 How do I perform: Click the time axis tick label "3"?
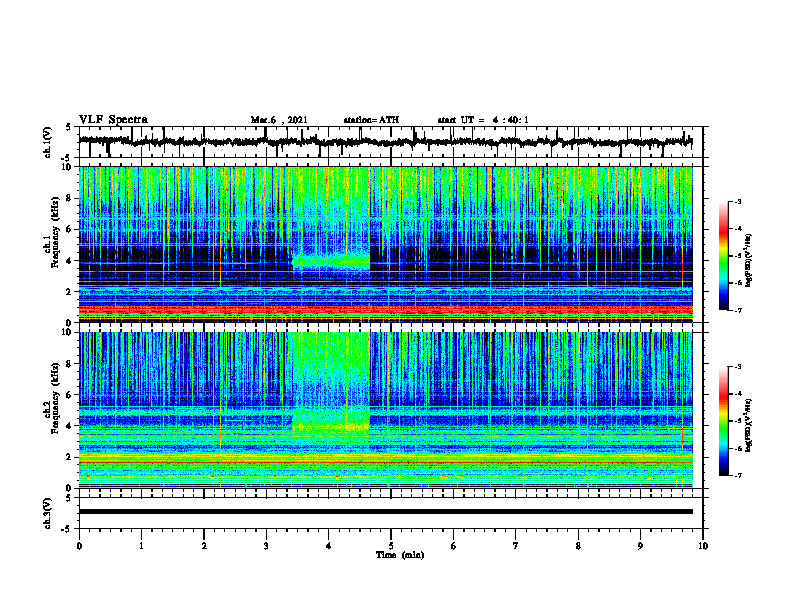266,546
